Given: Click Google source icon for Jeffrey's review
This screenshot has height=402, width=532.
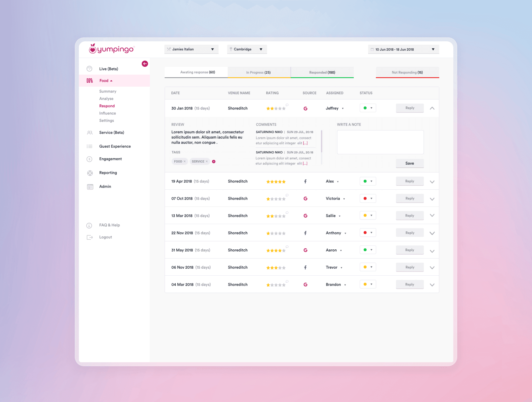Looking at the screenshot, I should click(305, 108).
